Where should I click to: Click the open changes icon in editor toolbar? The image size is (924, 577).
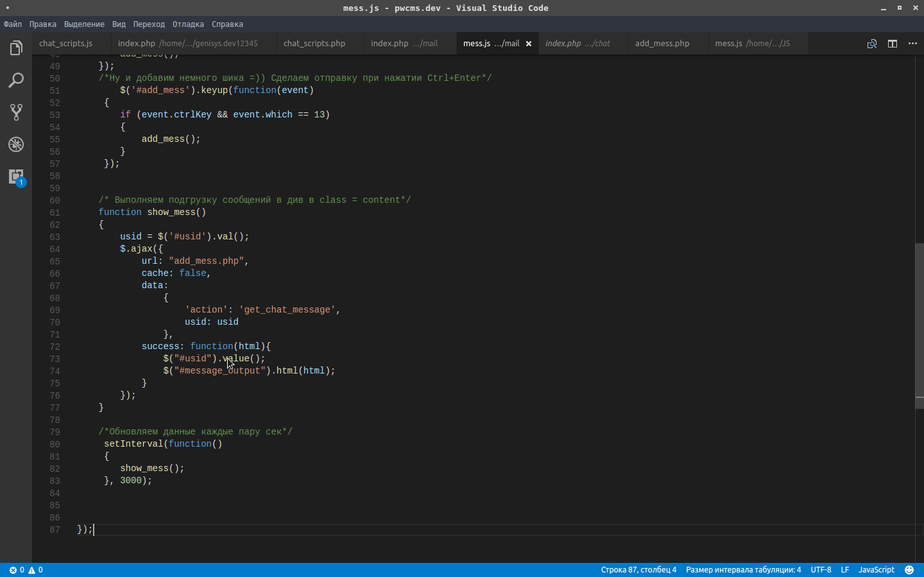872,44
